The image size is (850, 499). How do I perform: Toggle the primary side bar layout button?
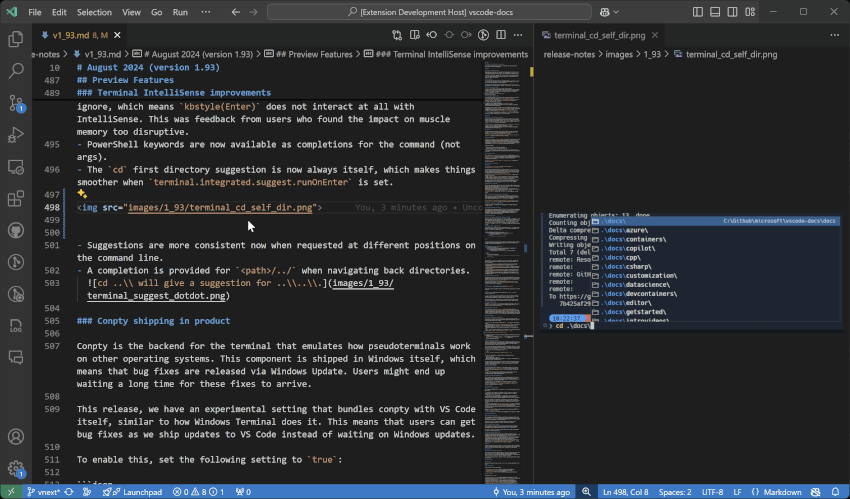coord(698,12)
